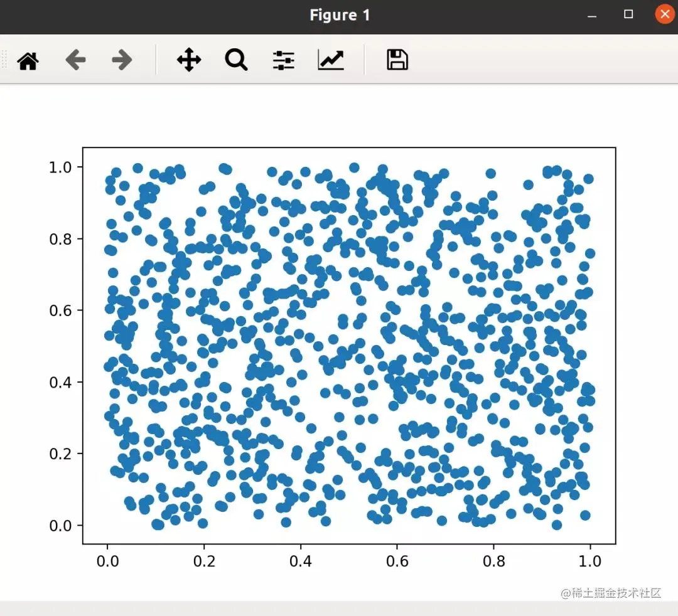
Task: Click the y-axis label 0.8
Action: pyautogui.click(x=60, y=239)
